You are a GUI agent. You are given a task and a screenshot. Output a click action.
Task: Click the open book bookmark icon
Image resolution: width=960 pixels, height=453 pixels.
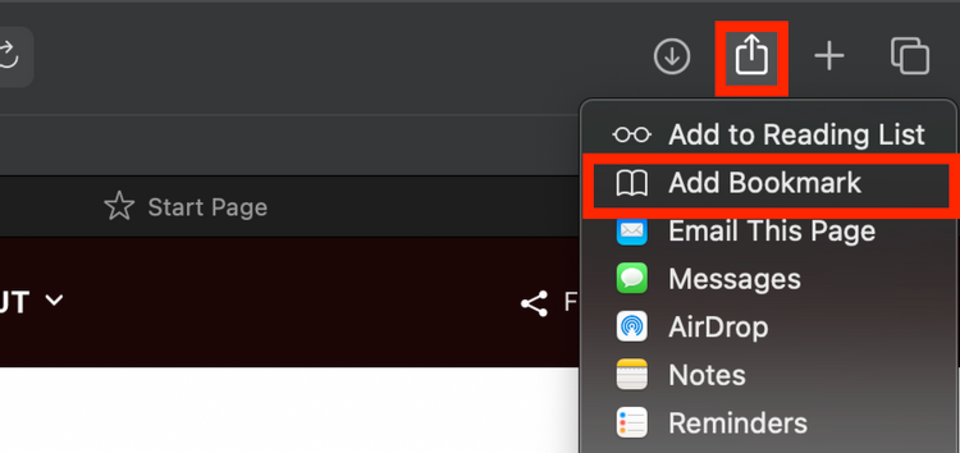pyautogui.click(x=632, y=183)
